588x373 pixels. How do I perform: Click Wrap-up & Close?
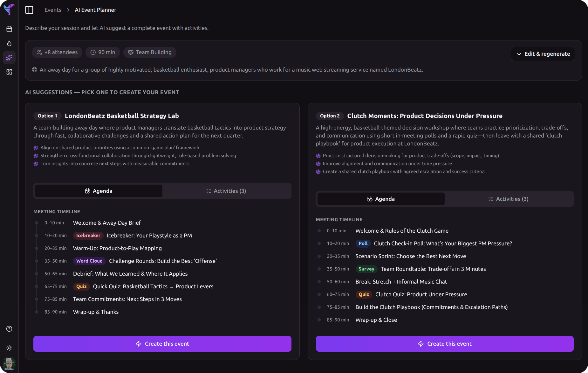(376, 320)
